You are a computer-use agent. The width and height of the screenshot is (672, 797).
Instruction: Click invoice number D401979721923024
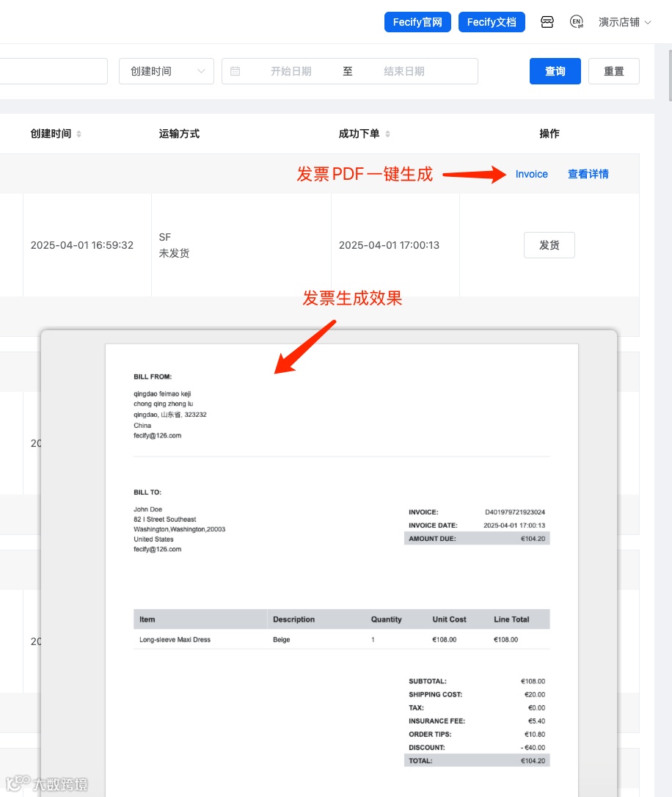coord(514,512)
